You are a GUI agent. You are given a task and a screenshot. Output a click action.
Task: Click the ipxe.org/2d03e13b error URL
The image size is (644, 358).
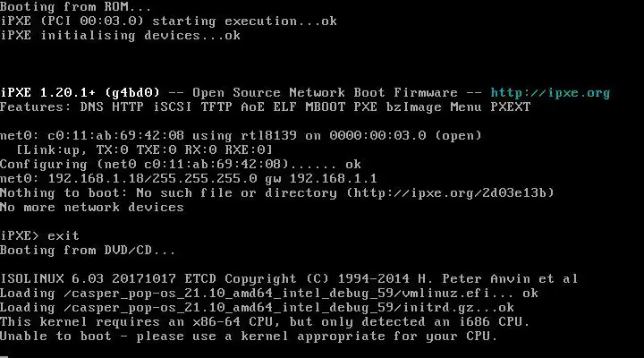(465, 192)
